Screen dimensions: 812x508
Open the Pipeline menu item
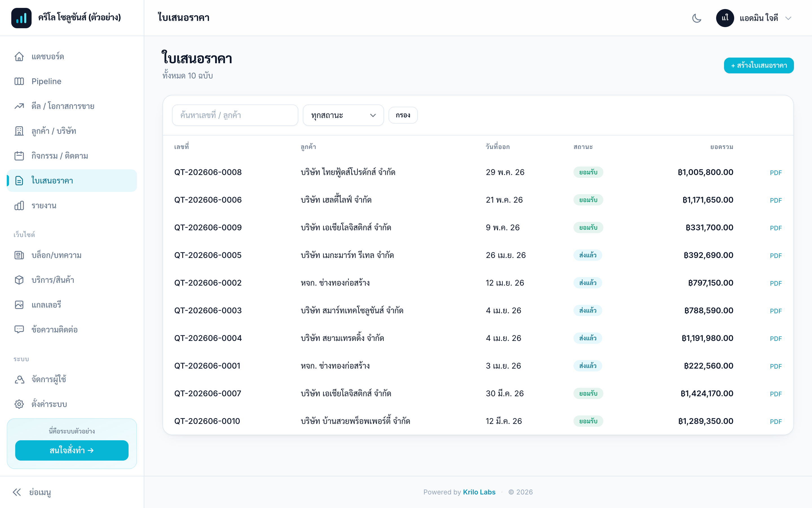point(72,81)
